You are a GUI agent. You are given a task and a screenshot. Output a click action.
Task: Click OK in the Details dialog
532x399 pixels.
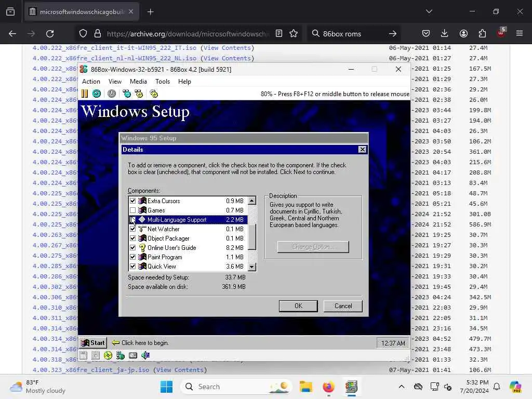click(298, 305)
